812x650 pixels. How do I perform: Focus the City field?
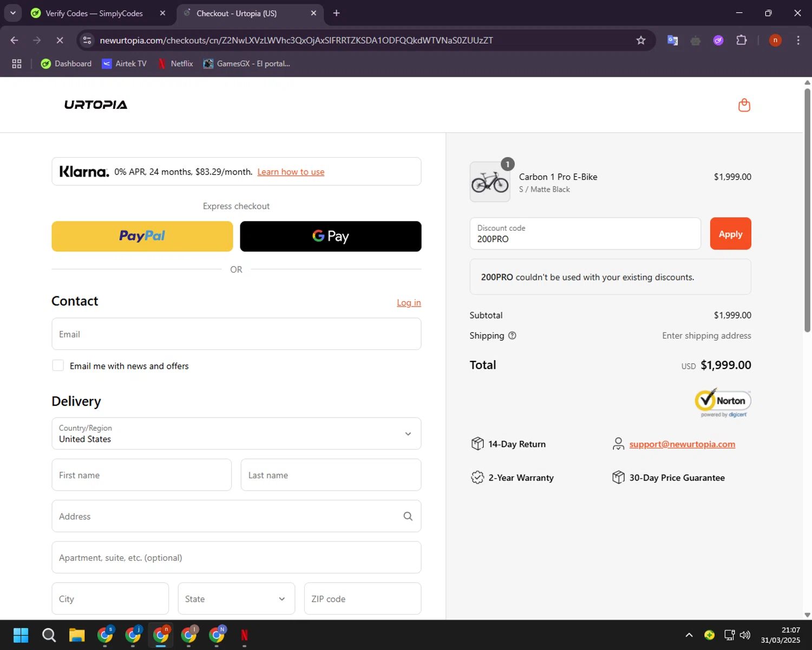pos(110,599)
